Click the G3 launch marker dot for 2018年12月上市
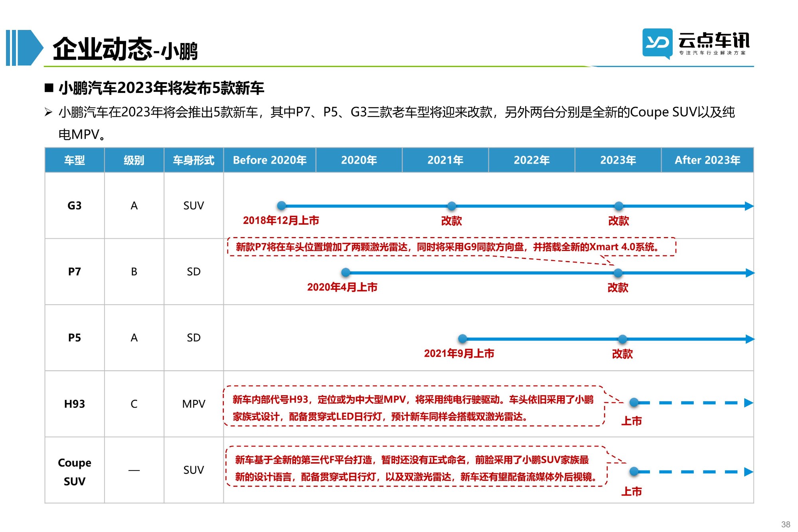The width and height of the screenshot is (798, 532). [282, 206]
